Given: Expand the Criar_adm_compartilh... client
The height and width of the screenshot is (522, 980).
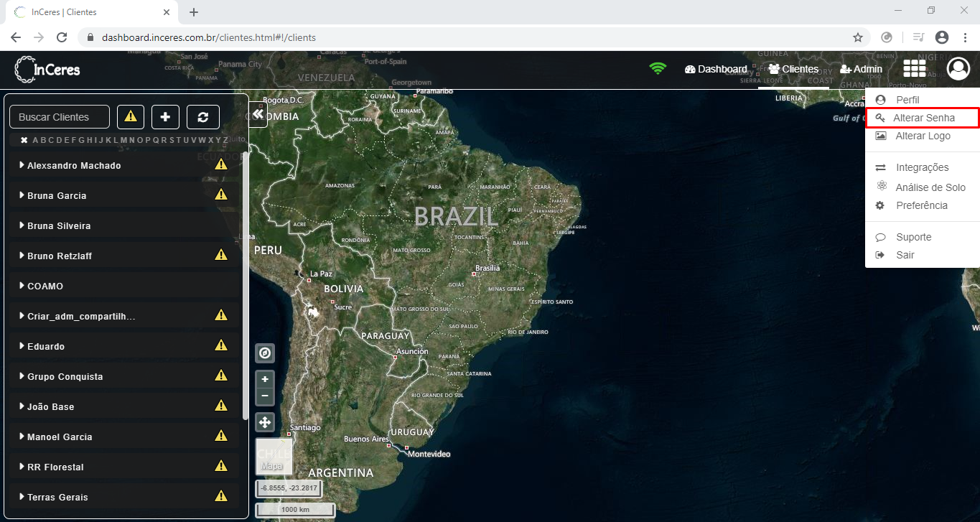Looking at the screenshot, I should point(22,316).
